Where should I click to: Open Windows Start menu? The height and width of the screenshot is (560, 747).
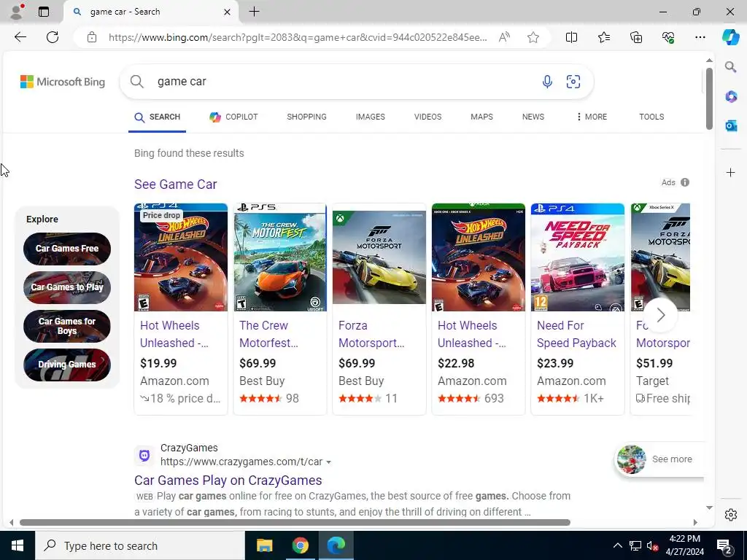point(18,545)
